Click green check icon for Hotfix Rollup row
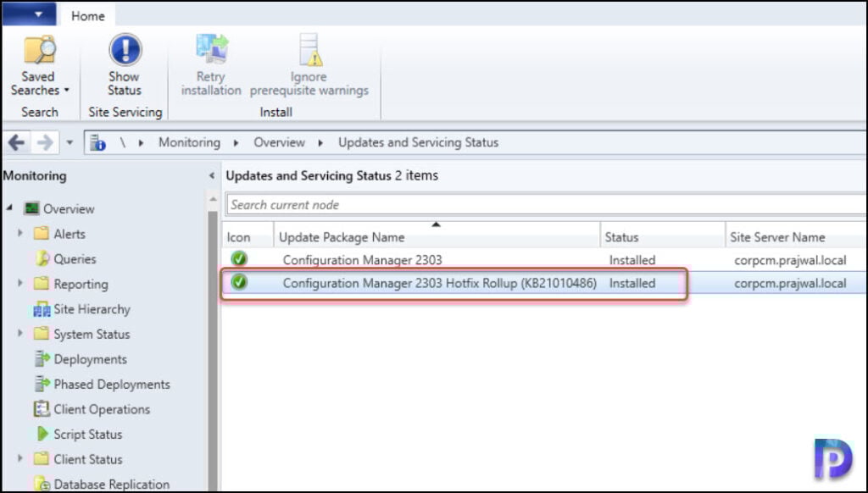 pyautogui.click(x=239, y=282)
